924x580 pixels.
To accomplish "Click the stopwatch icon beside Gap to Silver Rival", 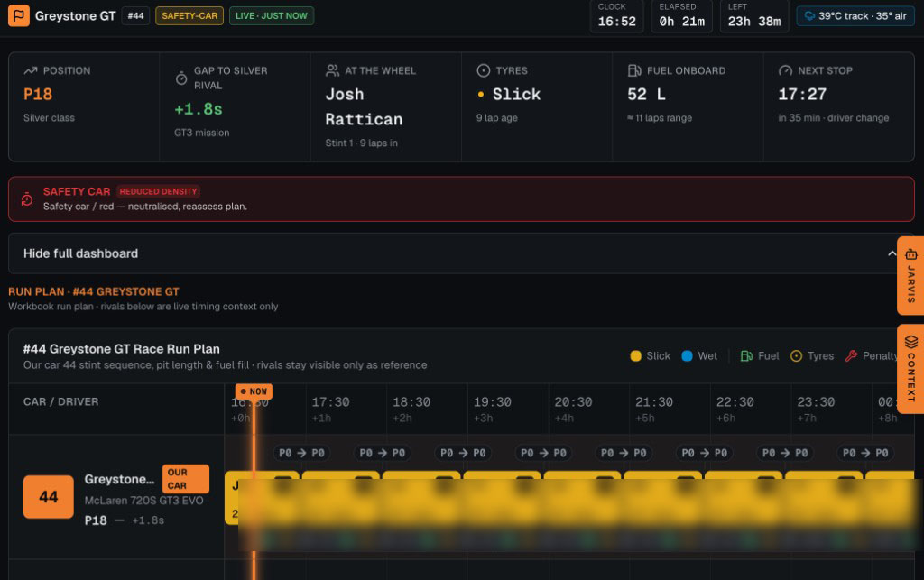I will click(181, 78).
